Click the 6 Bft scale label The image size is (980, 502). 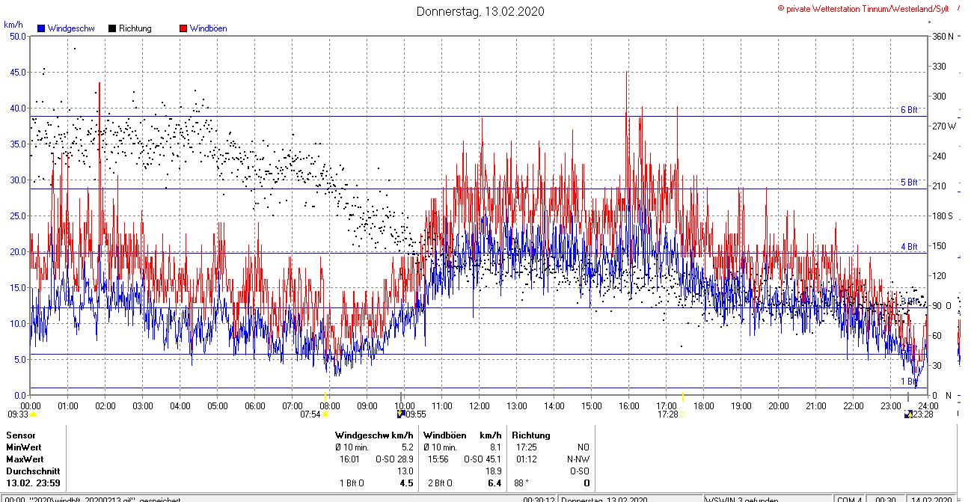[x=909, y=110]
